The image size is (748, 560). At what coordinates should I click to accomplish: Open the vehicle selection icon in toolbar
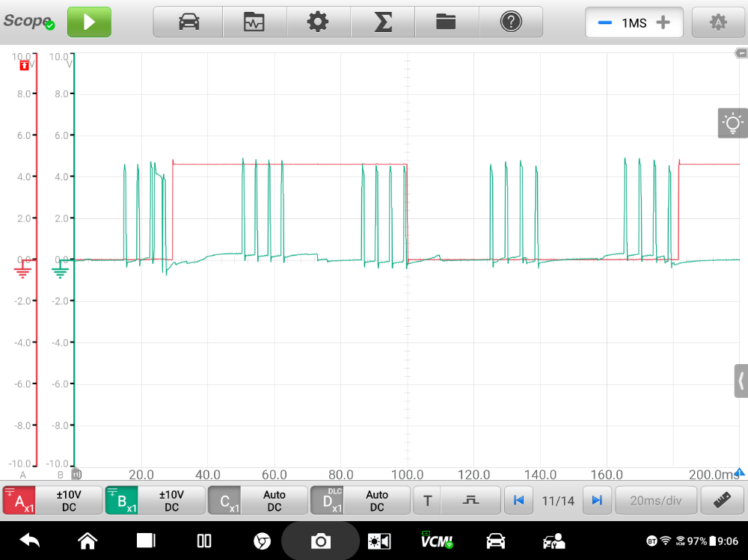[188, 22]
